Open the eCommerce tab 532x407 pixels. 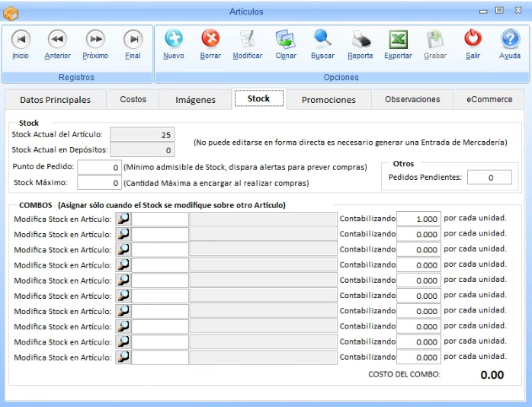(489, 100)
